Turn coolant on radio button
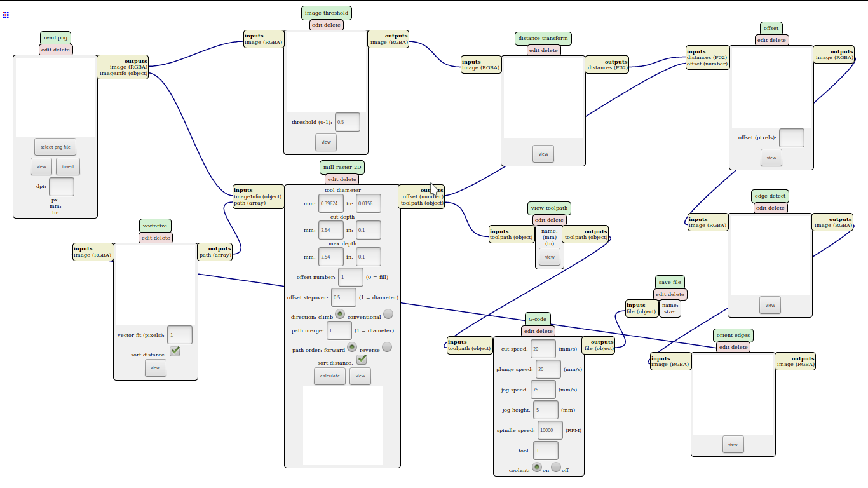The height and width of the screenshot is (488, 868). [537, 467]
